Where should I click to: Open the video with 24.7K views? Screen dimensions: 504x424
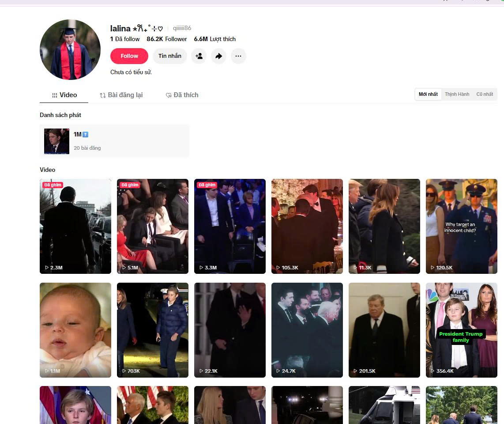(307, 330)
